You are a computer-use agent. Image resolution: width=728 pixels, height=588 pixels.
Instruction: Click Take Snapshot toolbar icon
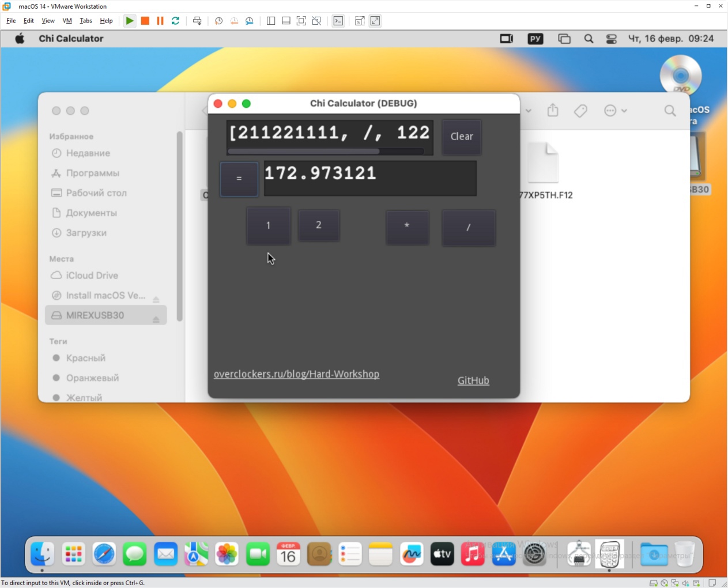click(x=218, y=21)
